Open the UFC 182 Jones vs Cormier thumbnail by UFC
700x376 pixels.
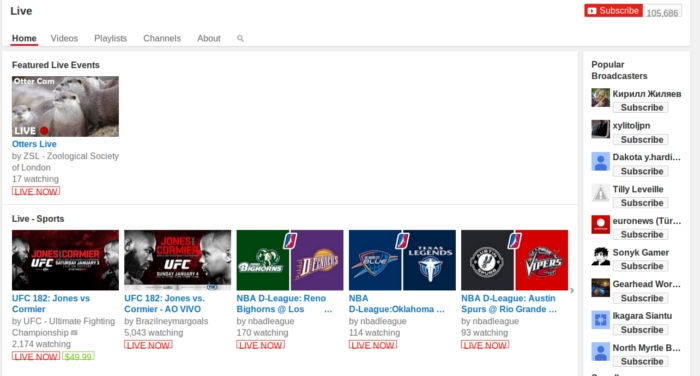[65, 260]
